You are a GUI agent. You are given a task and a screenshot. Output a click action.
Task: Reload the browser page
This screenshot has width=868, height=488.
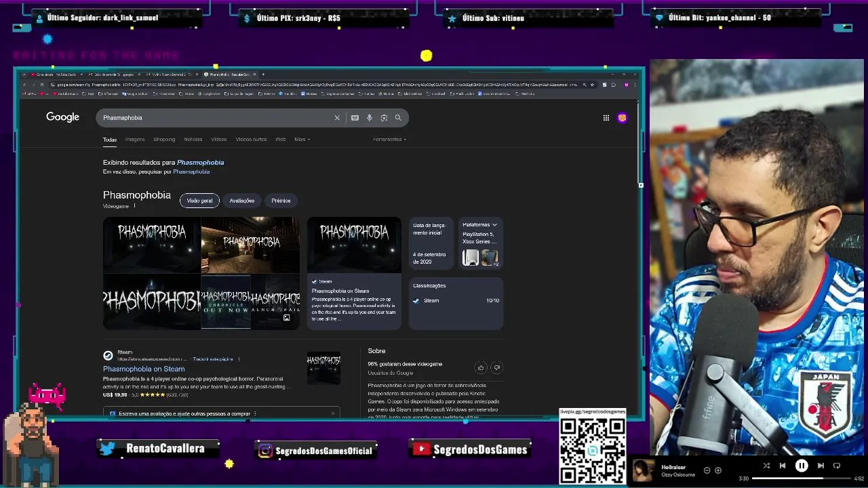pos(41,85)
